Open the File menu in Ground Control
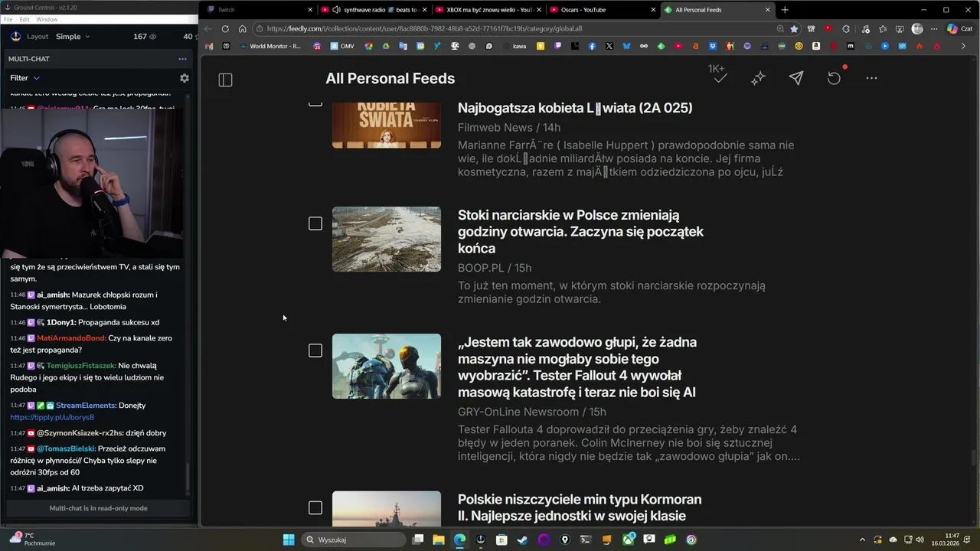 8,19
